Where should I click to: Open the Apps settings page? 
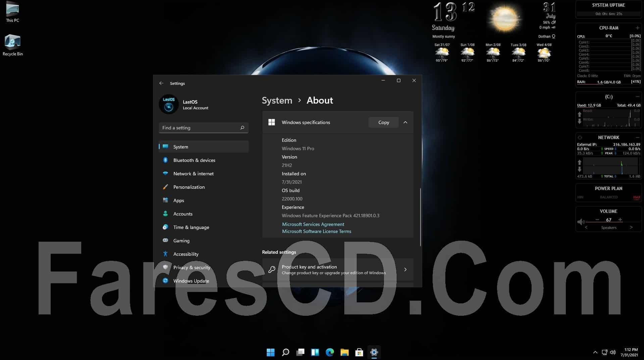click(x=203, y=200)
